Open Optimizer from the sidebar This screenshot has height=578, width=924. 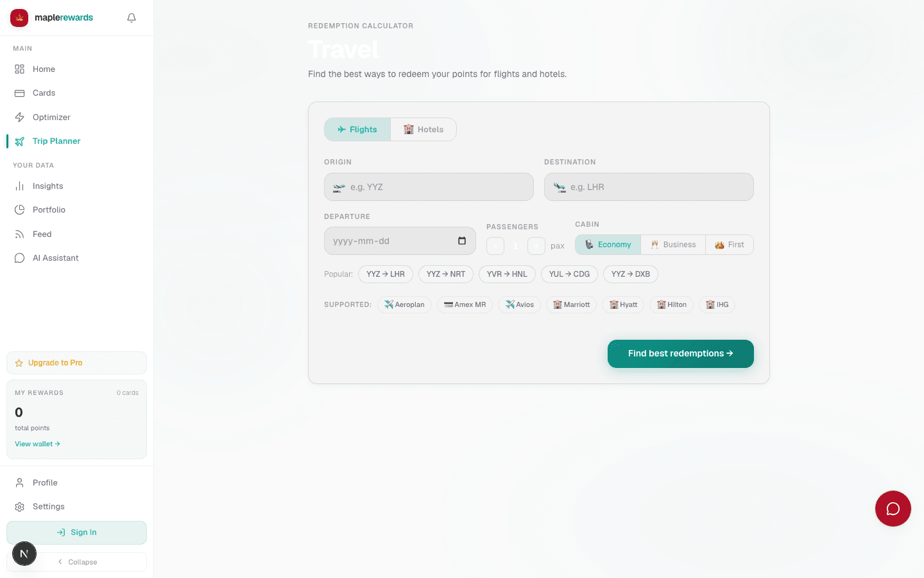(x=51, y=117)
